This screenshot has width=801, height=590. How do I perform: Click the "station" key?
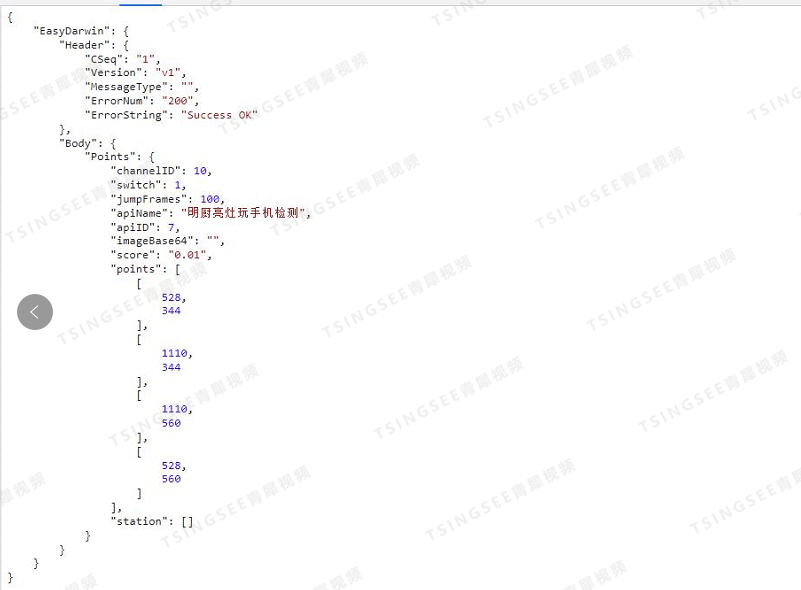pyautogui.click(x=139, y=521)
